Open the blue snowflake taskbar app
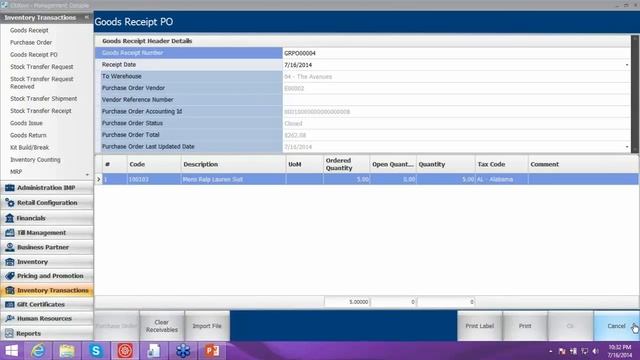The height and width of the screenshot is (360, 640). pyautogui.click(x=183, y=351)
